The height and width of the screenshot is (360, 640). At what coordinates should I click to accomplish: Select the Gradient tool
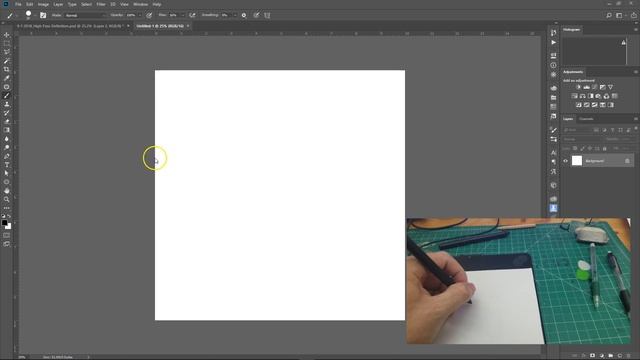point(7,130)
